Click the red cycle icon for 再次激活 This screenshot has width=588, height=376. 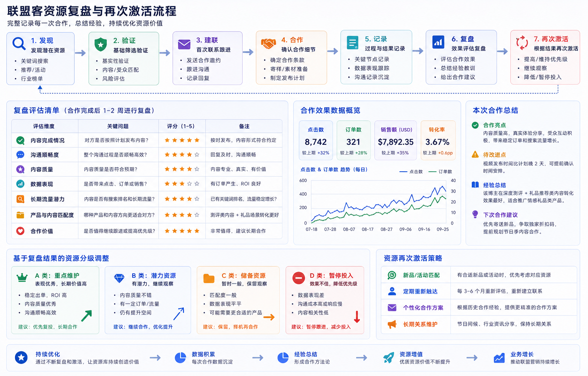[x=522, y=43]
